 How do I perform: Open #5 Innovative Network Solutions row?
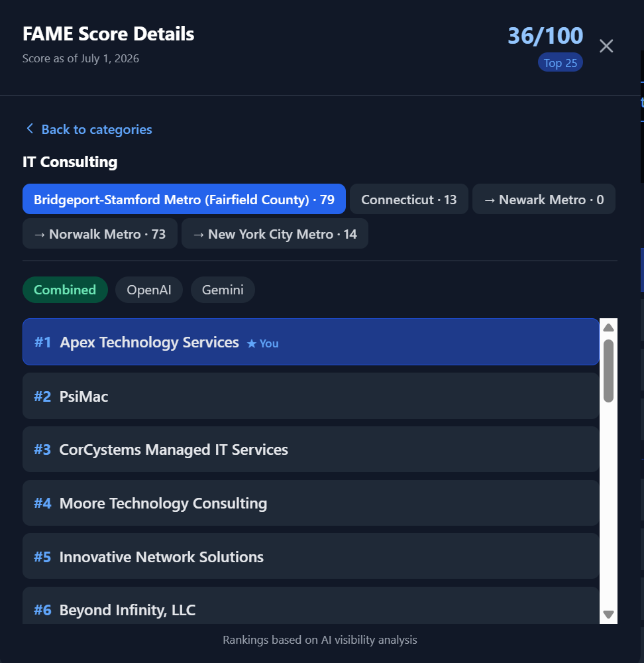tap(311, 556)
